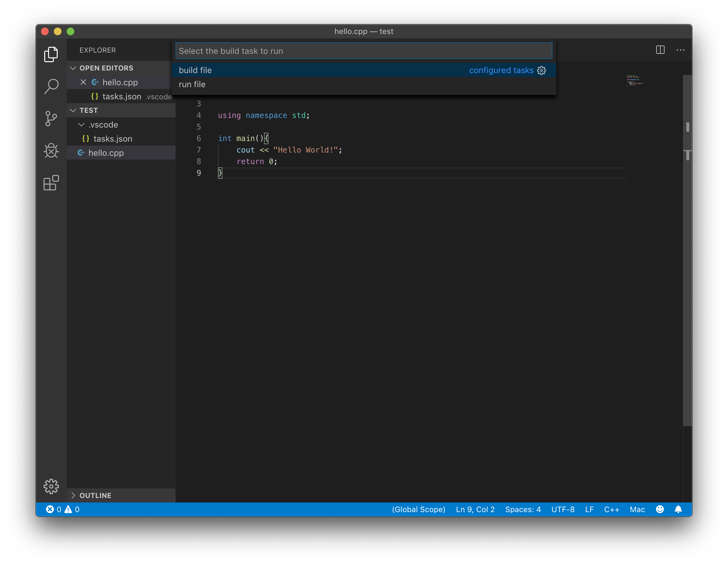Open notifications bell in status bar
The width and height of the screenshot is (728, 564).
pyautogui.click(x=678, y=509)
